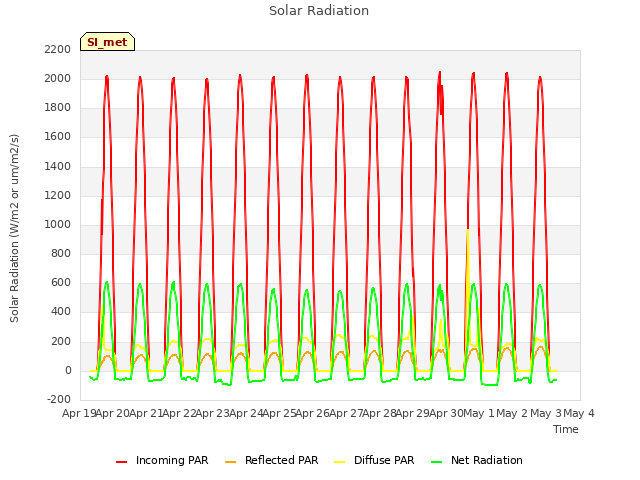Click the 600 y-axis tick label
Screen dimensions: 640x480
point(61,283)
